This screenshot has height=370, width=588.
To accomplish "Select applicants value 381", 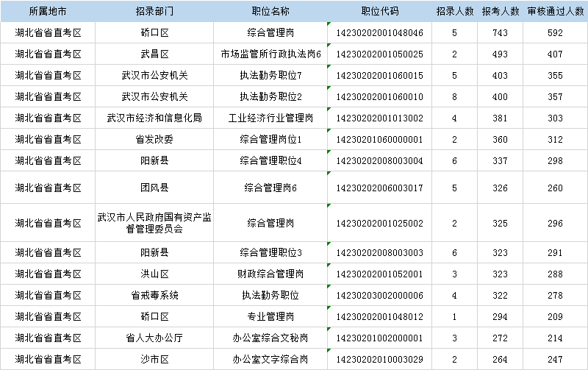I will click(501, 118).
